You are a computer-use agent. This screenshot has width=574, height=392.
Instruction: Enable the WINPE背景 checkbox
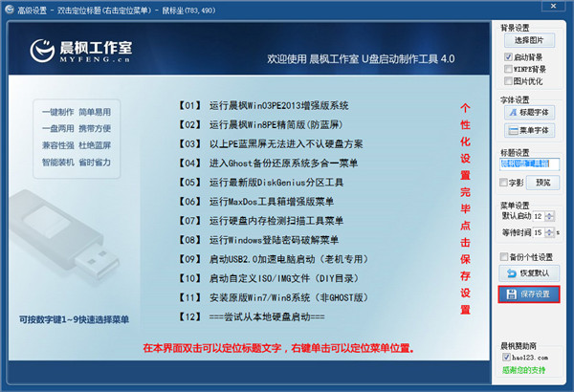pos(506,70)
